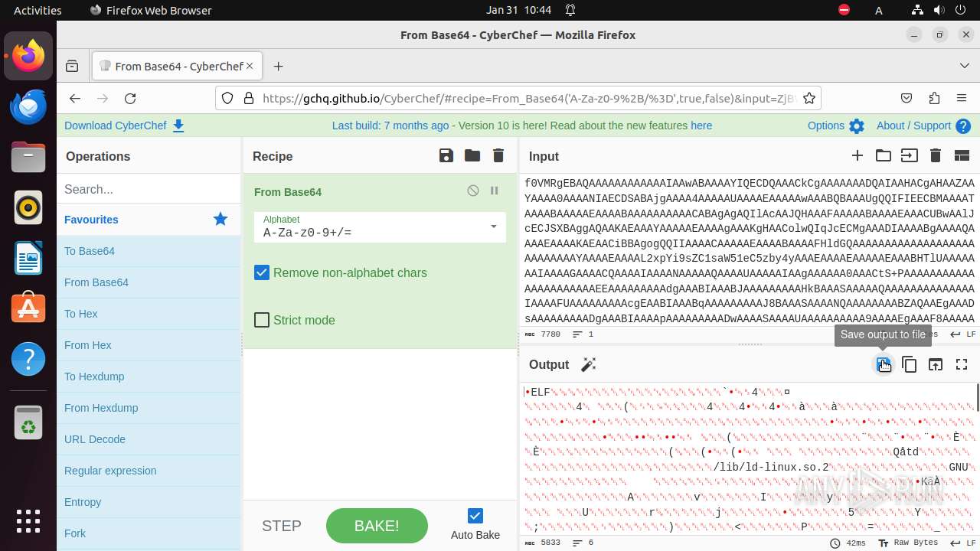
Task: Show Applications grid in dock
Action: [28, 521]
